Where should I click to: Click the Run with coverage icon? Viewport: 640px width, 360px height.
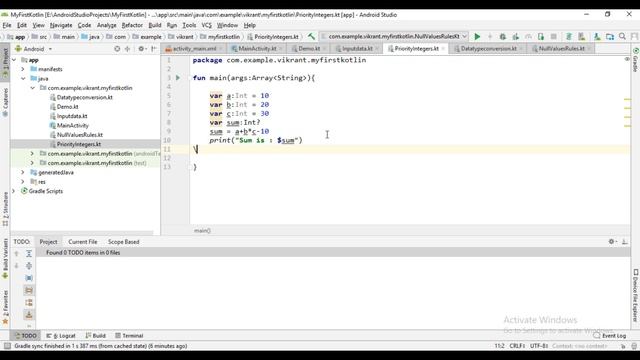click(516, 37)
